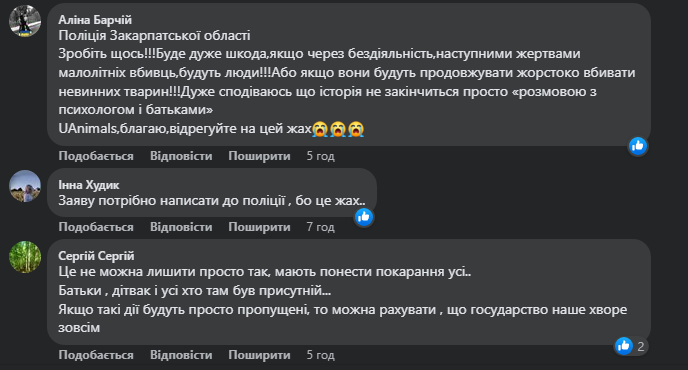Click like reaction icon on Аліна Барчій comment
The width and height of the screenshot is (688, 370).
click(x=638, y=146)
